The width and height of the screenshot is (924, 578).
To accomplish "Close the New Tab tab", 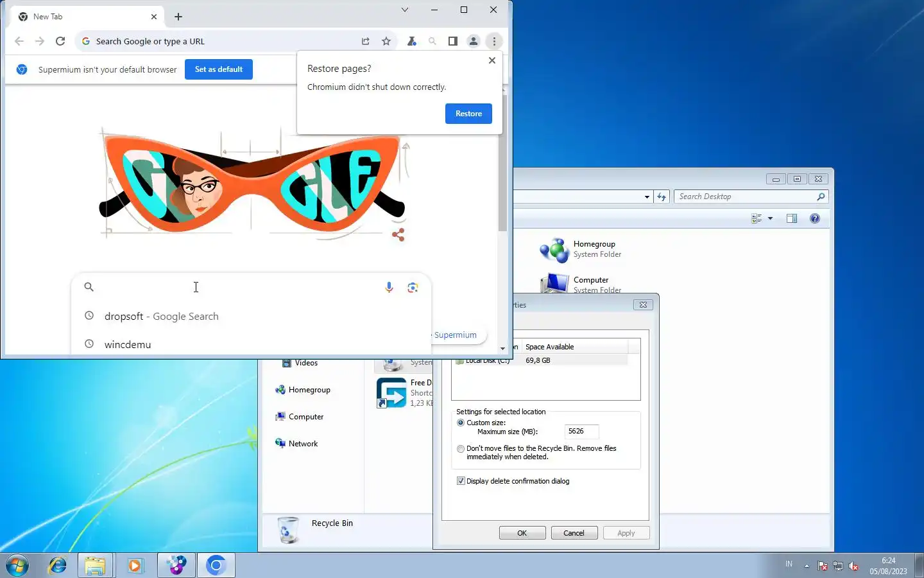I will pos(154,17).
